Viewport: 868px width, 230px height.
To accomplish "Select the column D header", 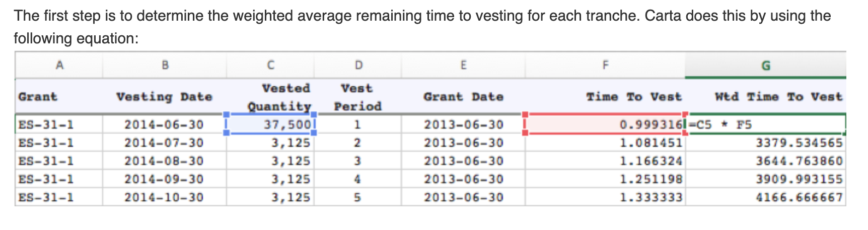I will (358, 65).
